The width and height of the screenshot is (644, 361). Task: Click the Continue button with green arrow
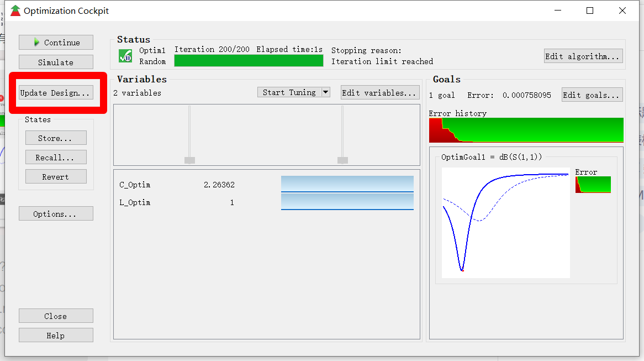[56, 43]
